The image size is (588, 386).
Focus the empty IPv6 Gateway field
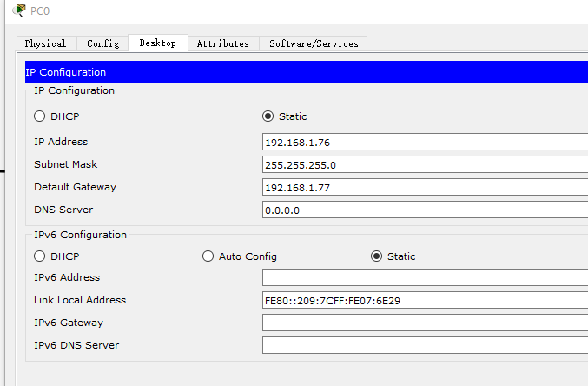point(424,323)
